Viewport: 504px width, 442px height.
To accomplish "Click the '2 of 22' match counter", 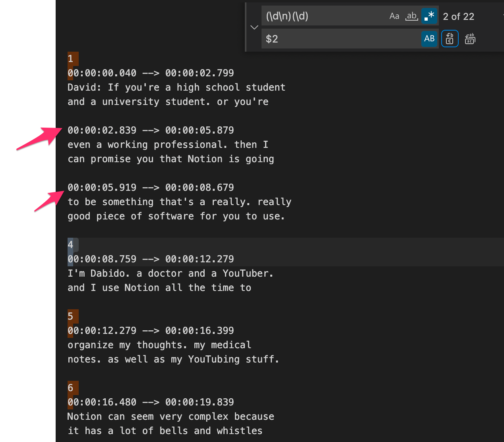I will tap(459, 17).
